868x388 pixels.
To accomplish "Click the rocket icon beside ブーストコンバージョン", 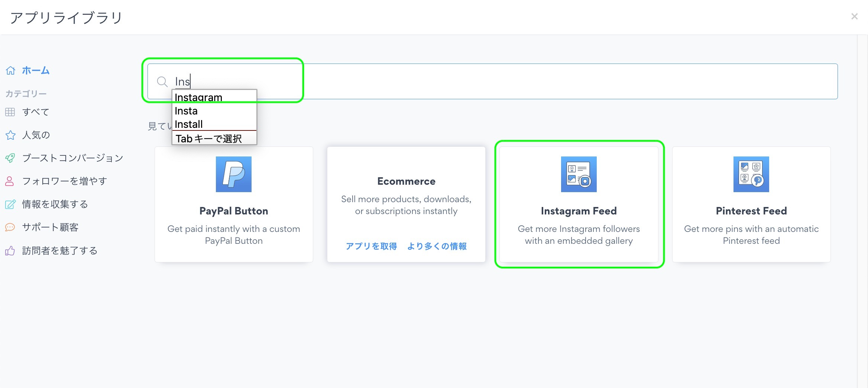I will (x=10, y=158).
